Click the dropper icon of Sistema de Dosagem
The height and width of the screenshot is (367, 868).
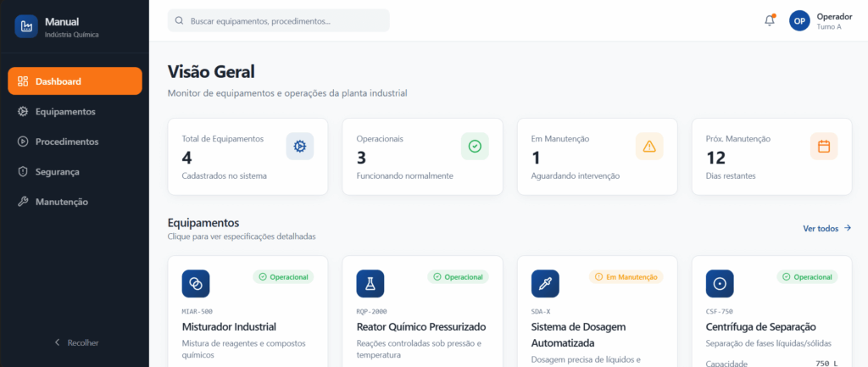pos(545,283)
